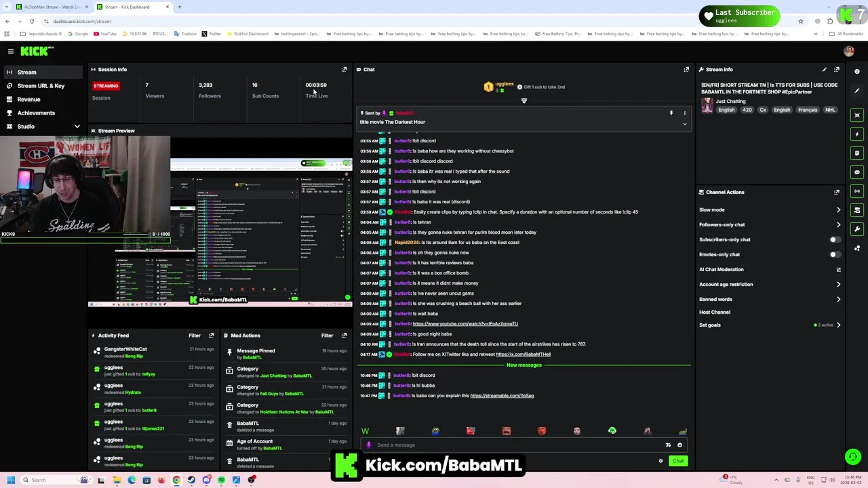The width and height of the screenshot is (868, 488).
Task: Expand the pinned message chevron
Action: (x=684, y=124)
